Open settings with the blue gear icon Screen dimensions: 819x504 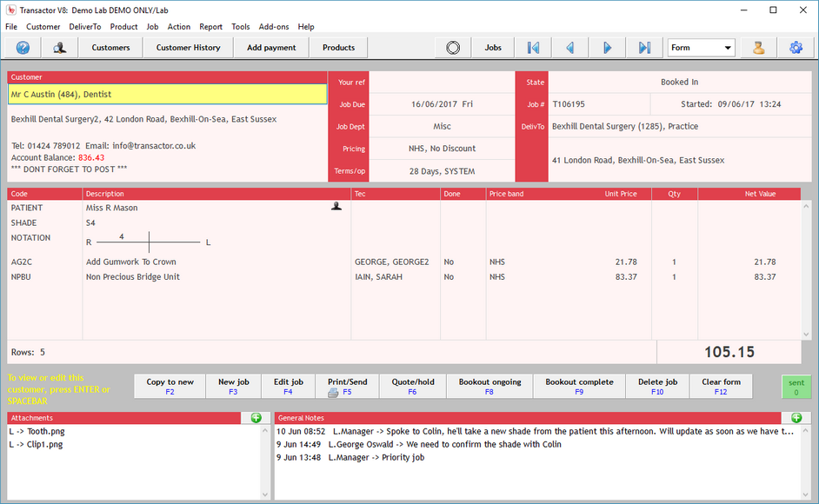pos(796,48)
